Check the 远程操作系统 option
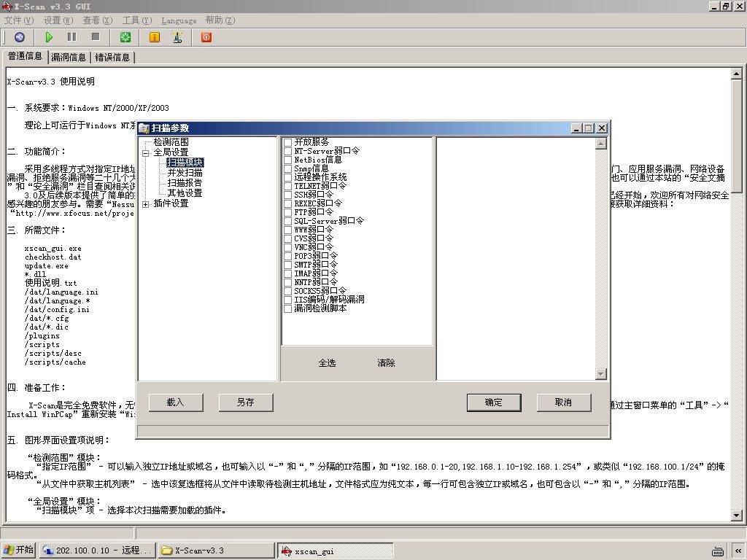This screenshot has width=747, height=560. pos(287,177)
